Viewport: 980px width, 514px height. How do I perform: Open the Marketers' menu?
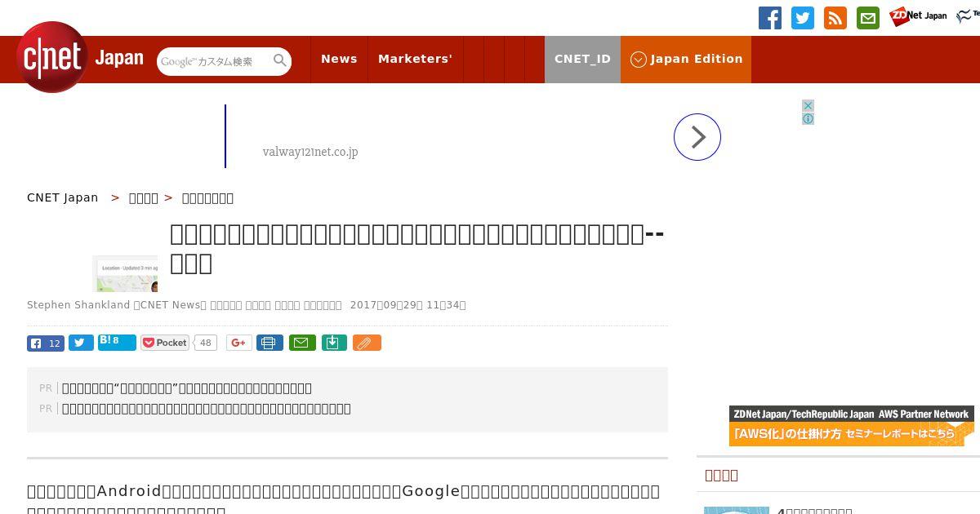pyautogui.click(x=415, y=59)
